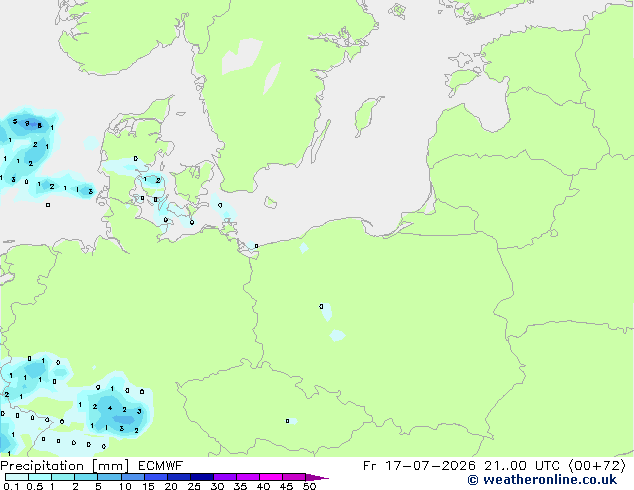This screenshot has height=490, width=634.
Task: Click the '45' legend scale label
Action: coord(286,486)
